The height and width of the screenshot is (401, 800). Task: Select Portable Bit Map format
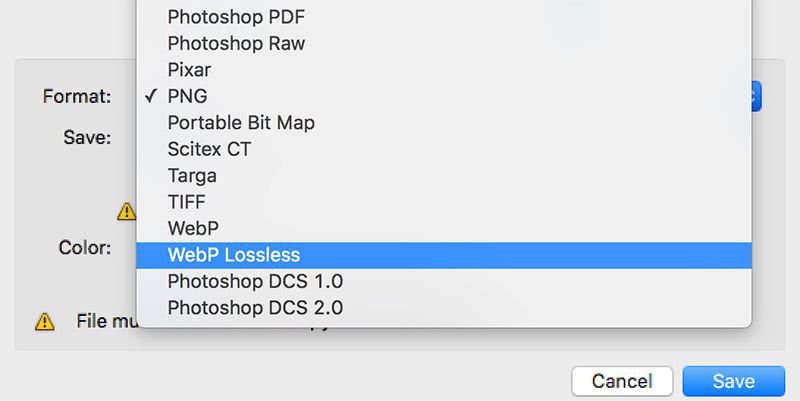coord(241,123)
